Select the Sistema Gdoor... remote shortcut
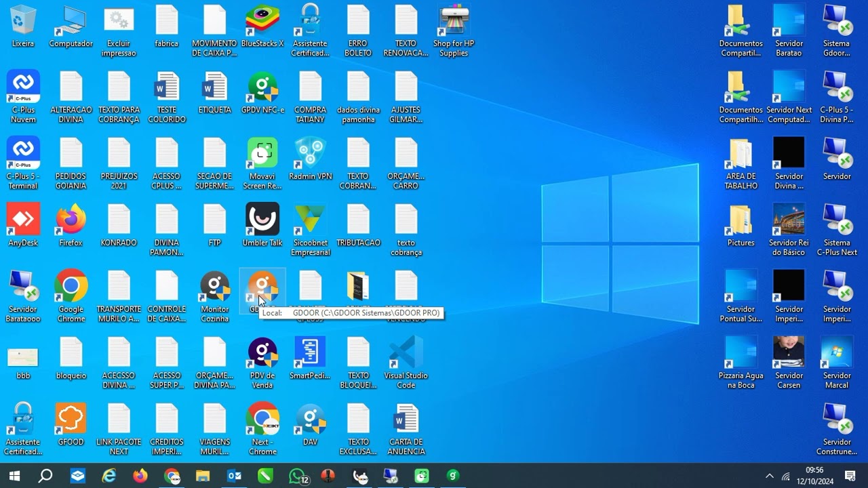 point(837,31)
